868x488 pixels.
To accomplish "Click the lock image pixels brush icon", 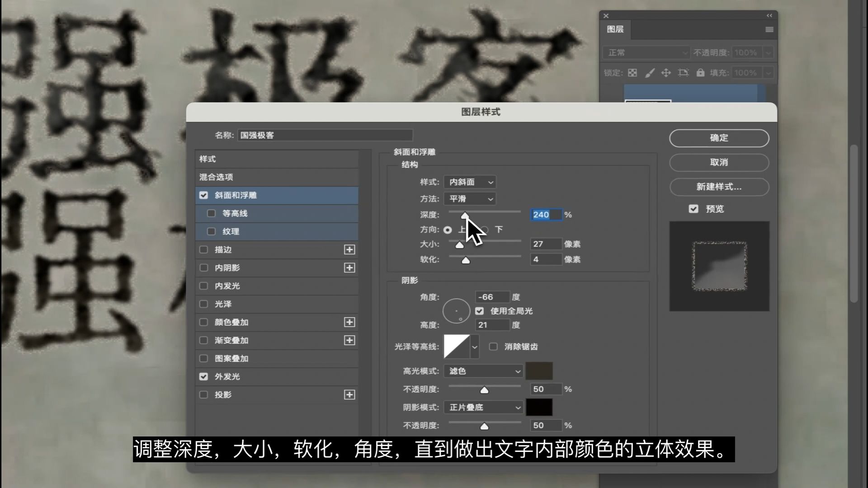I will (649, 73).
